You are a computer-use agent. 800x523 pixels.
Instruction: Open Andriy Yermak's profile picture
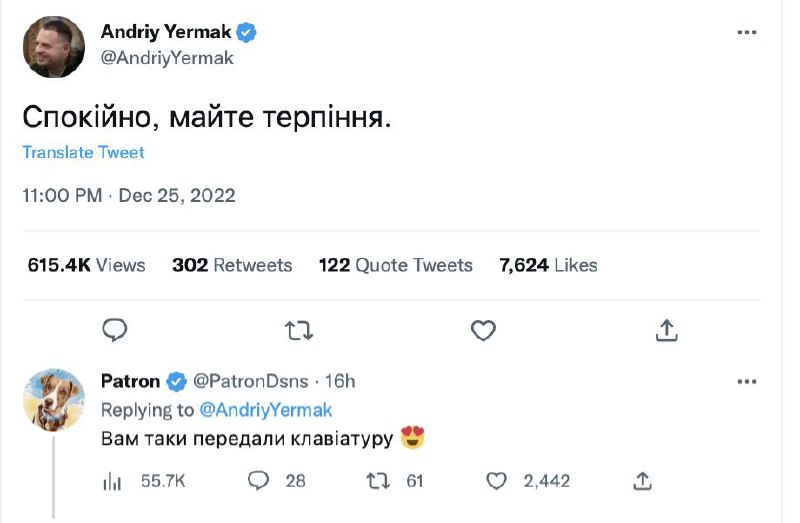(x=53, y=46)
